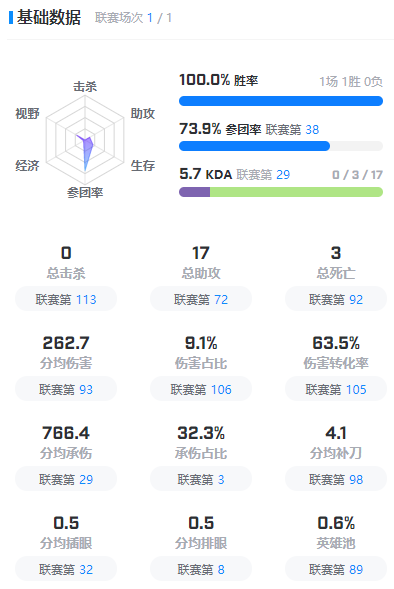
Task: Click the 联赛第 89 badge under 英雄池
Action: point(336,570)
